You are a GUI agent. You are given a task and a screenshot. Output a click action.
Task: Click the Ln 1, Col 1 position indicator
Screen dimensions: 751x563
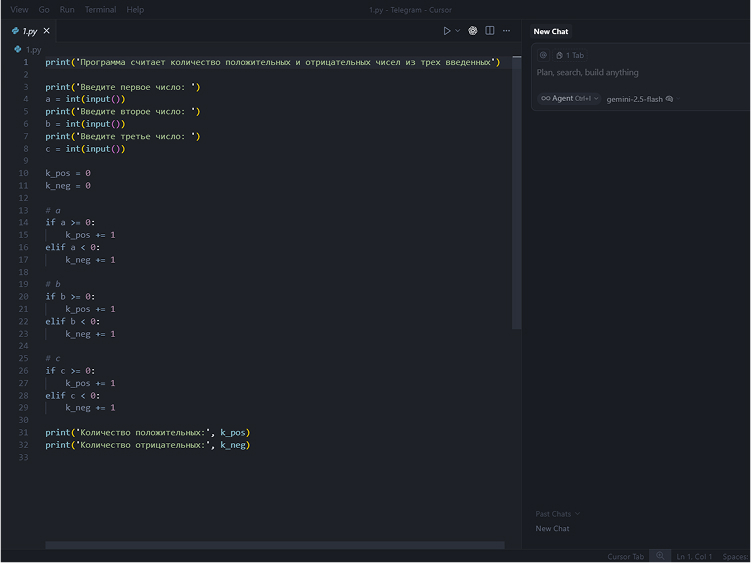click(x=695, y=556)
